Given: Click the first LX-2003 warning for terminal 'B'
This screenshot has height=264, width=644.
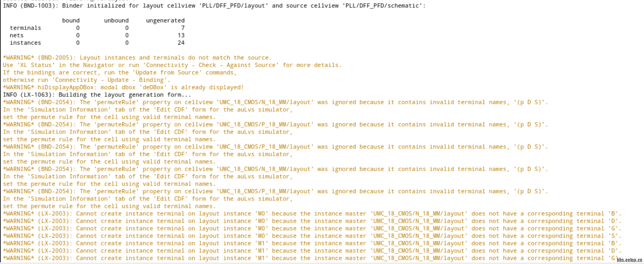Looking at the screenshot, I should [312, 213].
